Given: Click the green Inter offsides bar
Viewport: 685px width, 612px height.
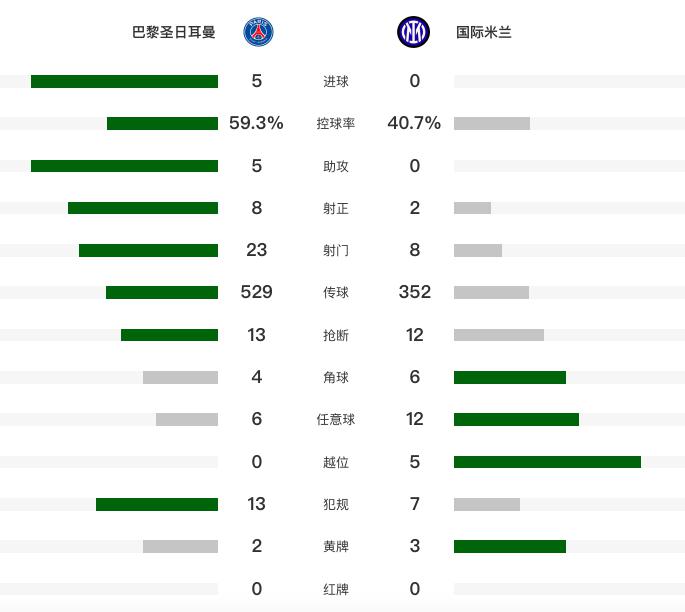Looking at the screenshot, I should point(547,462).
